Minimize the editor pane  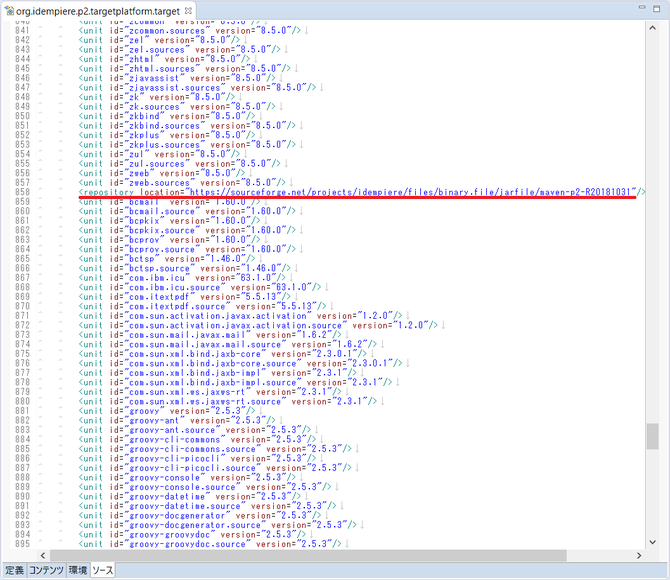click(x=642, y=7)
